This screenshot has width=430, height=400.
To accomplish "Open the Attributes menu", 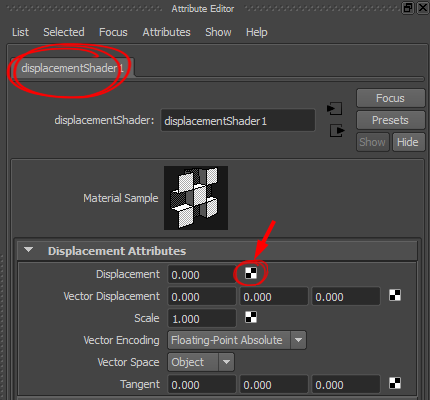I will click(x=166, y=32).
